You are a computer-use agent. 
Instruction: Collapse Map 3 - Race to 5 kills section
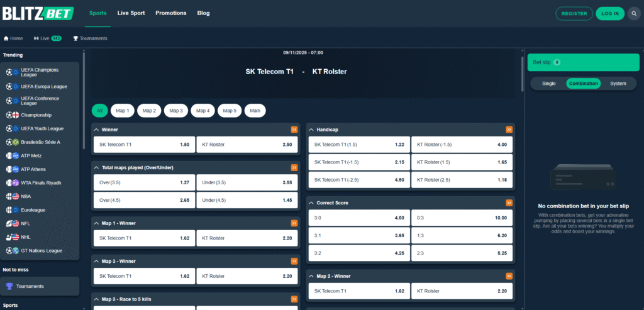(x=96, y=299)
